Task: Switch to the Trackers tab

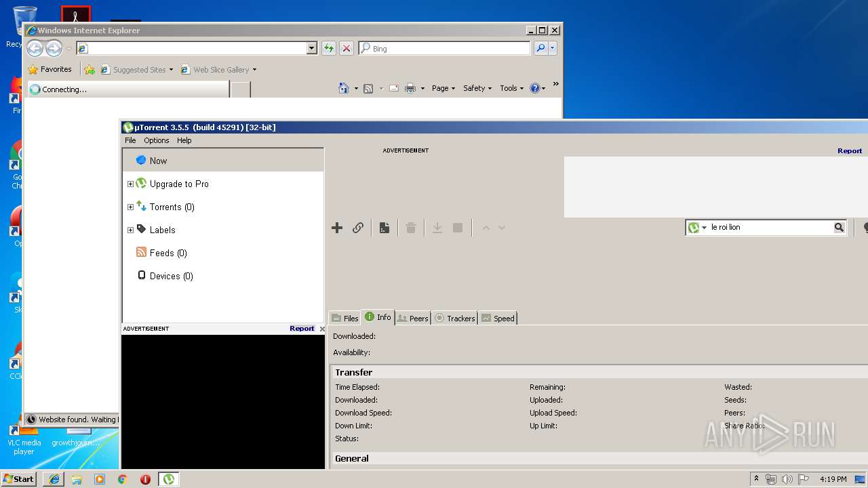Action: (x=454, y=318)
